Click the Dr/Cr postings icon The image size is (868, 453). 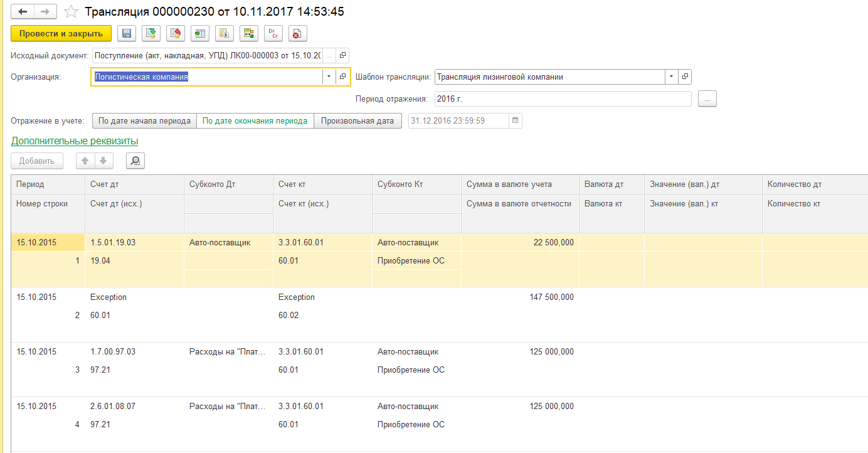pos(273,33)
